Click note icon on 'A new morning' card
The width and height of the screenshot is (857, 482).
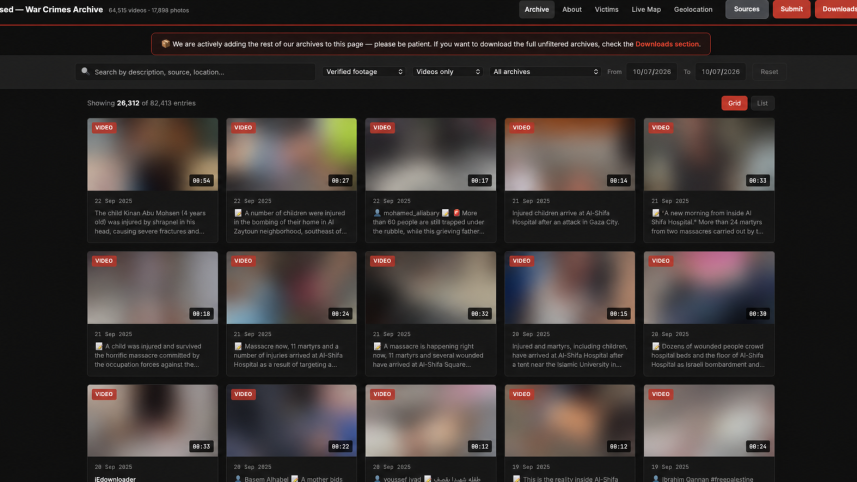pyautogui.click(x=655, y=213)
